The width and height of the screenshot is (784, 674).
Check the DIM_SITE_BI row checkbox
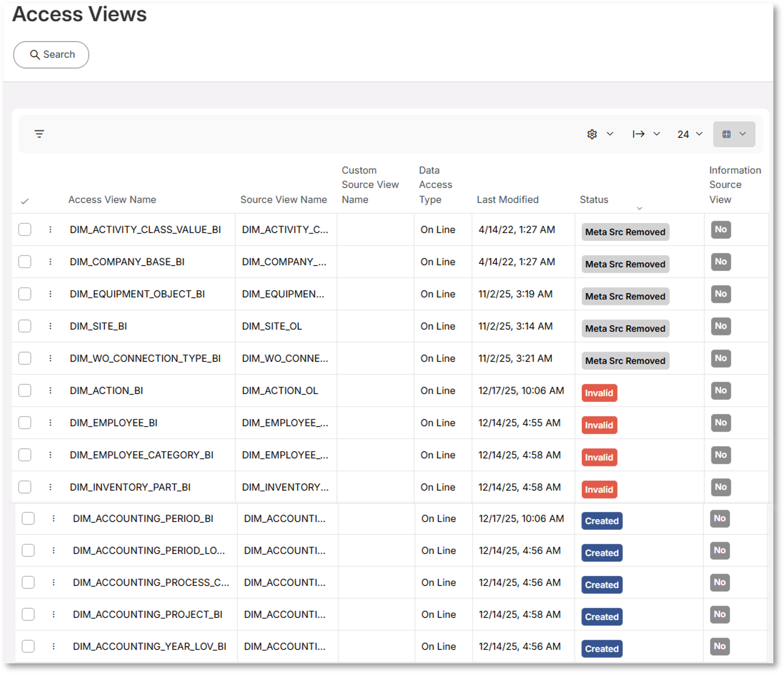pyautogui.click(x=25, y=326)
